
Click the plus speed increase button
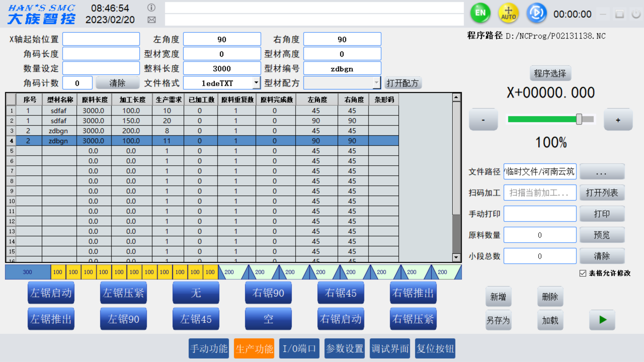pos(618,120)
